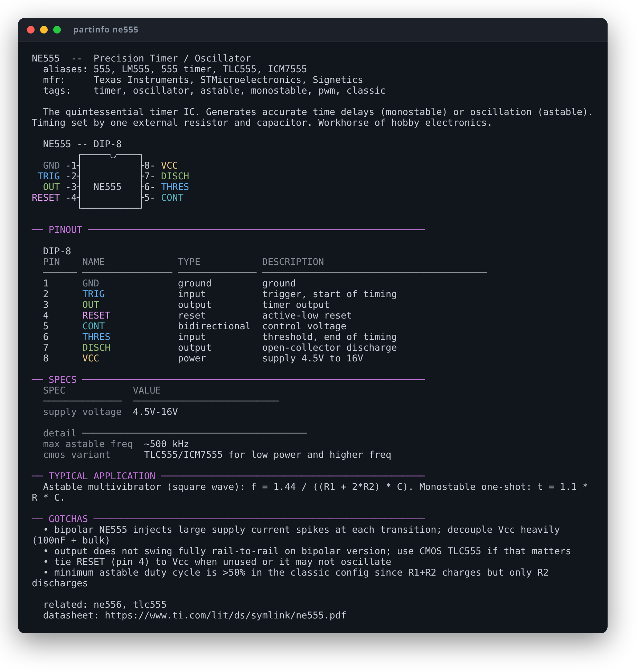Click GND label at diagram pin 1
638x672 pixels.
(51, 165)
